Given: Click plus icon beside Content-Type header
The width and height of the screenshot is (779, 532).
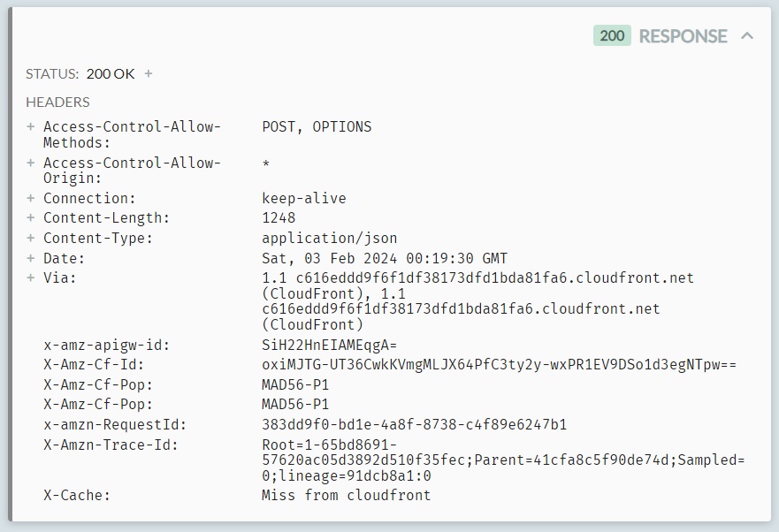Looking at the screenshot, I should (x=31, y=238).
